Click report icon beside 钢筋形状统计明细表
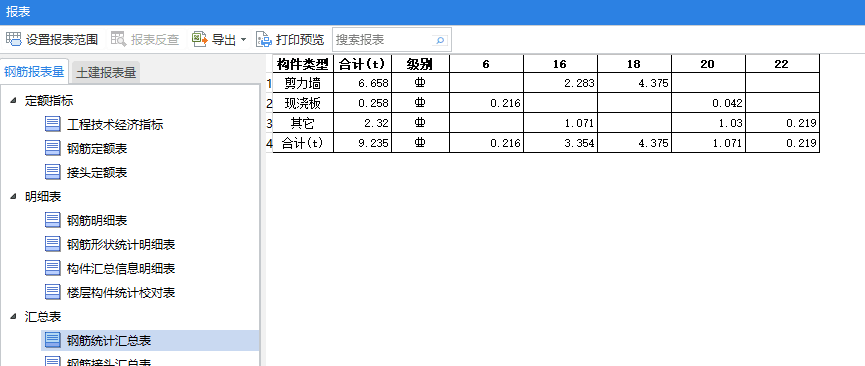This screenshot has height=366, width=865. coord(53,244)
